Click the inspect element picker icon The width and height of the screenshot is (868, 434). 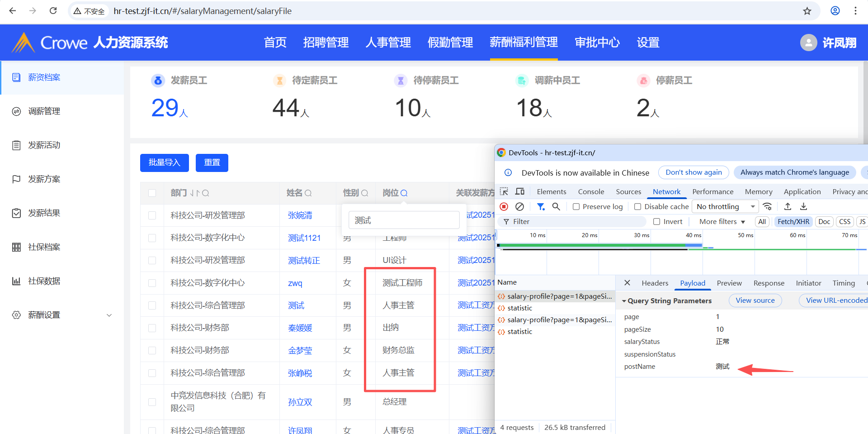pos(504,191)
